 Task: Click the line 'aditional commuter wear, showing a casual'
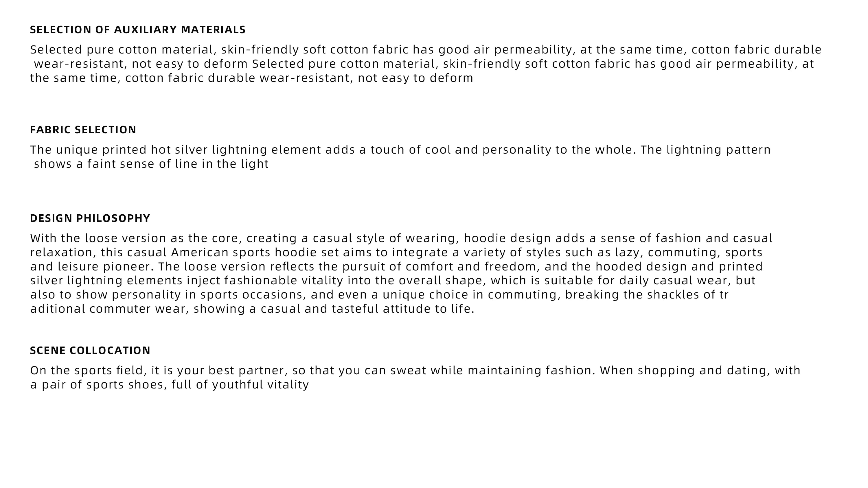click(x=252, y=309)
